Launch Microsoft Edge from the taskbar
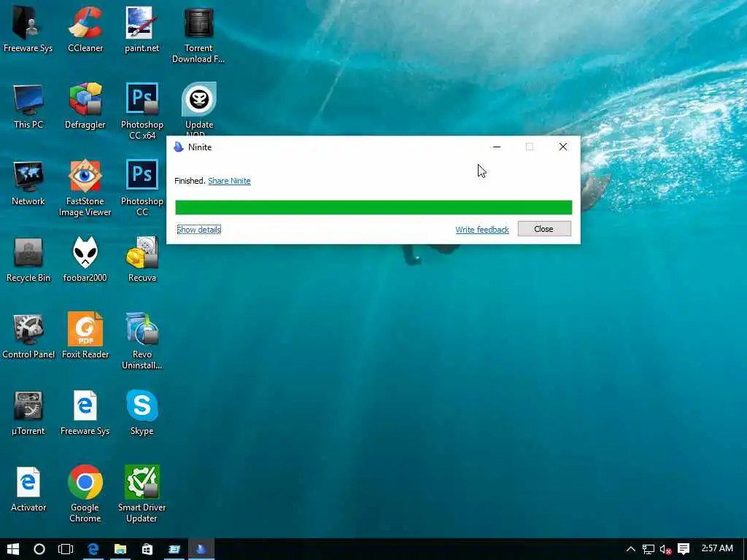 tap(93, 549)
